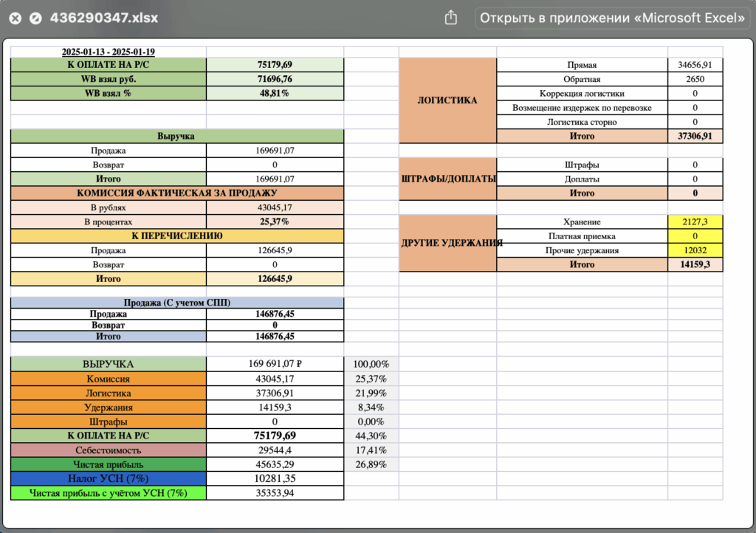Select the yellow value 2127,3
756x533 pixels.
pos(695,222)
